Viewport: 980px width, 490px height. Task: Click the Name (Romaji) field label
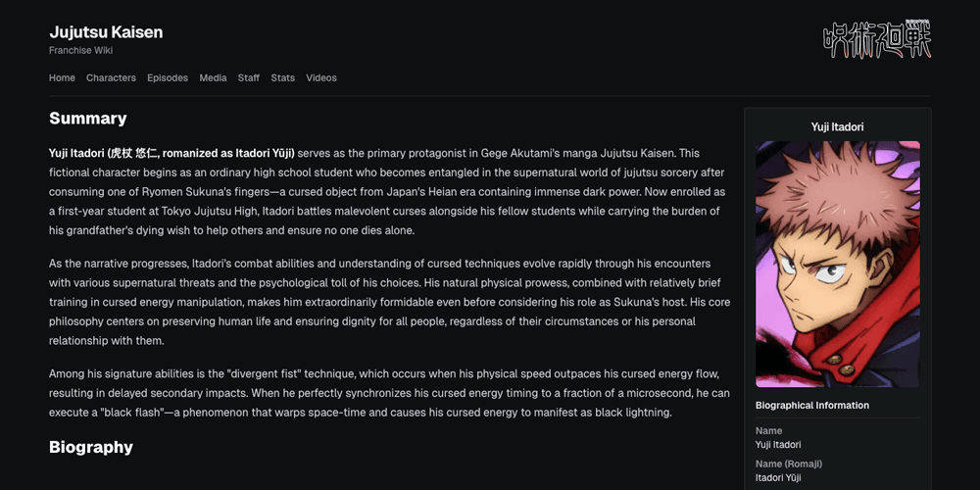click(x=789, y=464)
